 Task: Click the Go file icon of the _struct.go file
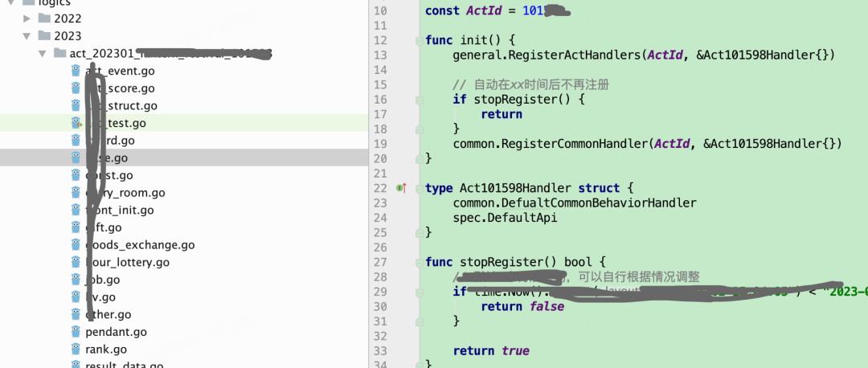pos(76,106)
